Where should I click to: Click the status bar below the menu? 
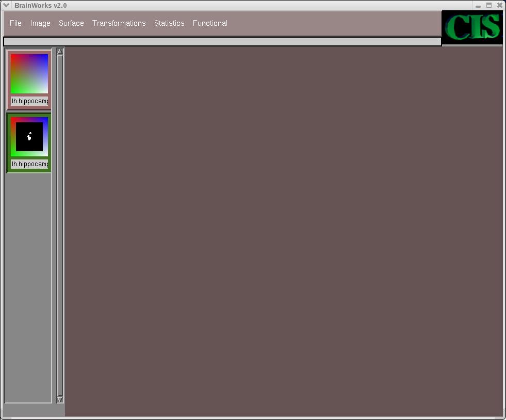222,41
